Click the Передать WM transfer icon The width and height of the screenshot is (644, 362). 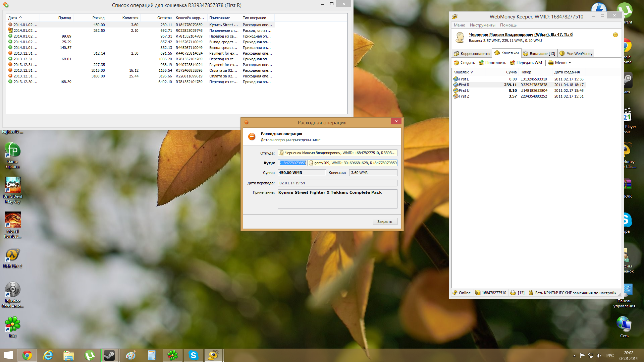[x=512, y=63]
